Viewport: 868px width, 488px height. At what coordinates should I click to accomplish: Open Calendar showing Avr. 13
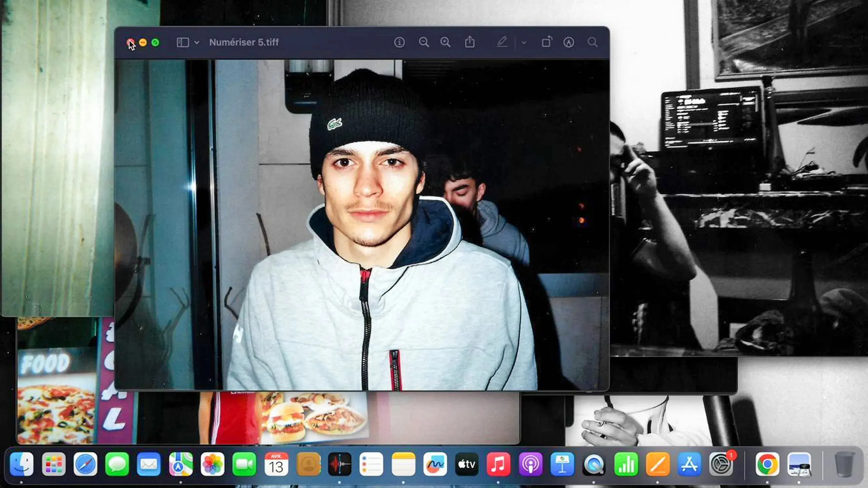tap(276, 464)
